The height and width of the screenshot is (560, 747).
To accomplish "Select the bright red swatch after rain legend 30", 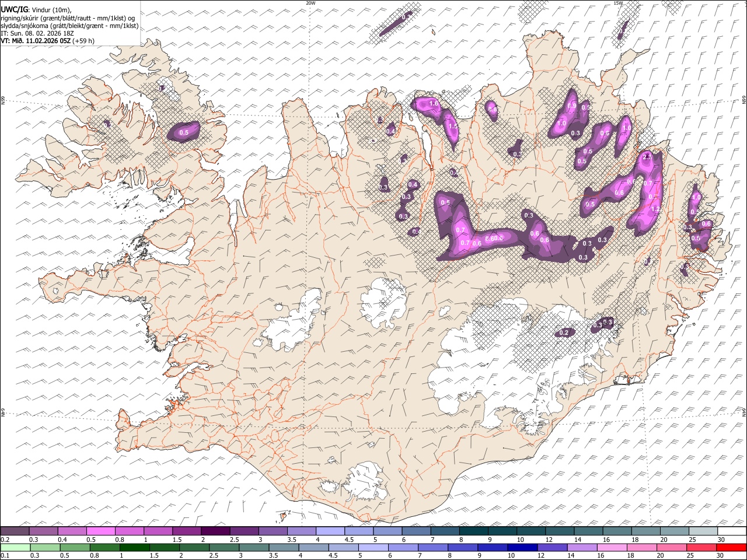I will pyautogui.click(x=732, y=547).
